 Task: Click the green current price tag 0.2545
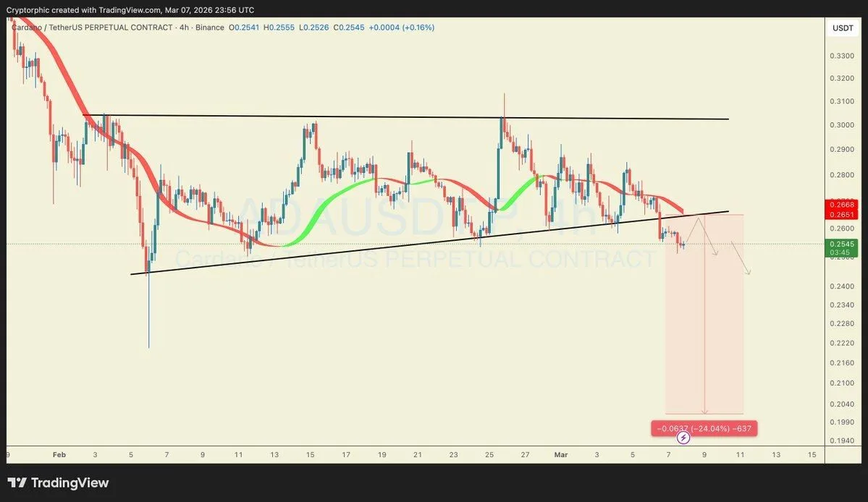(842, 245)
